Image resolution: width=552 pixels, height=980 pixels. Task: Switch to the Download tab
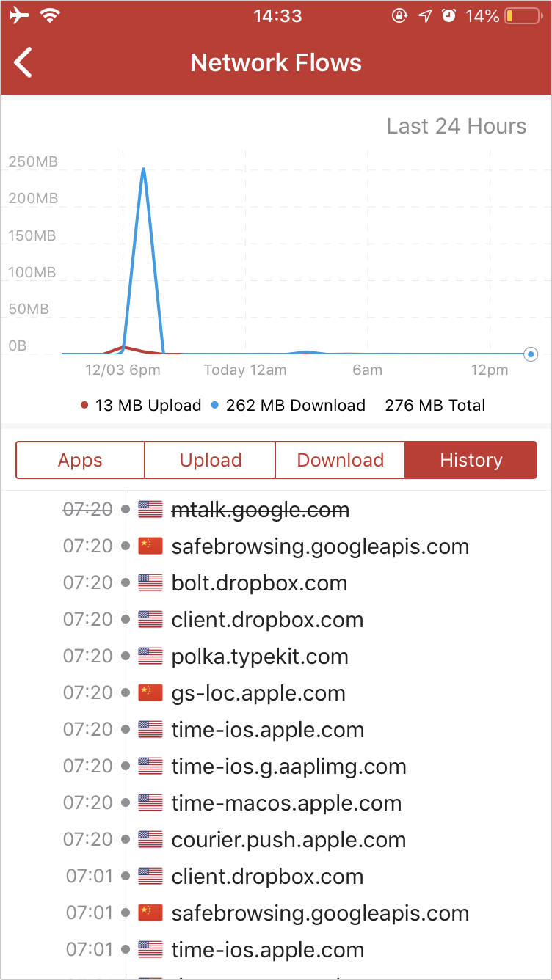(x=340, y=460)
